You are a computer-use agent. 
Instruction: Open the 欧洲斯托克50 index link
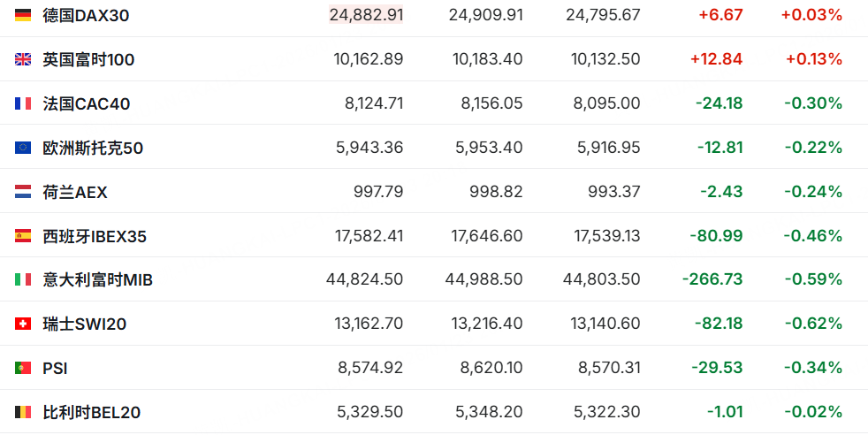(x=93, y=148)
